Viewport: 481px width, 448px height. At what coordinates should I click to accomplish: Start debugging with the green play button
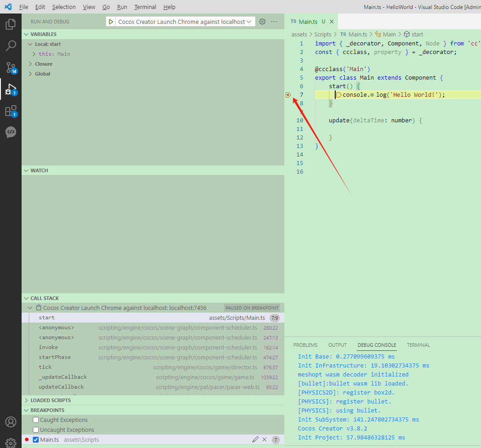(111, 22)
